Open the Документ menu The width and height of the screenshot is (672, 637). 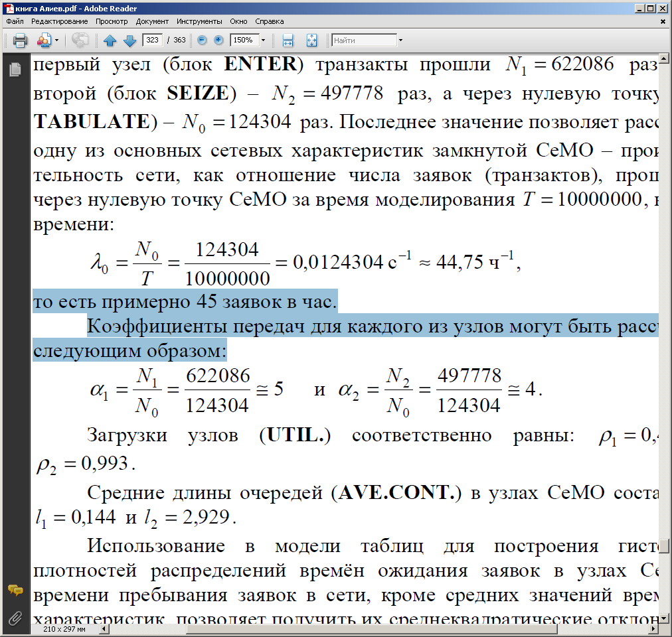[152, 21]
